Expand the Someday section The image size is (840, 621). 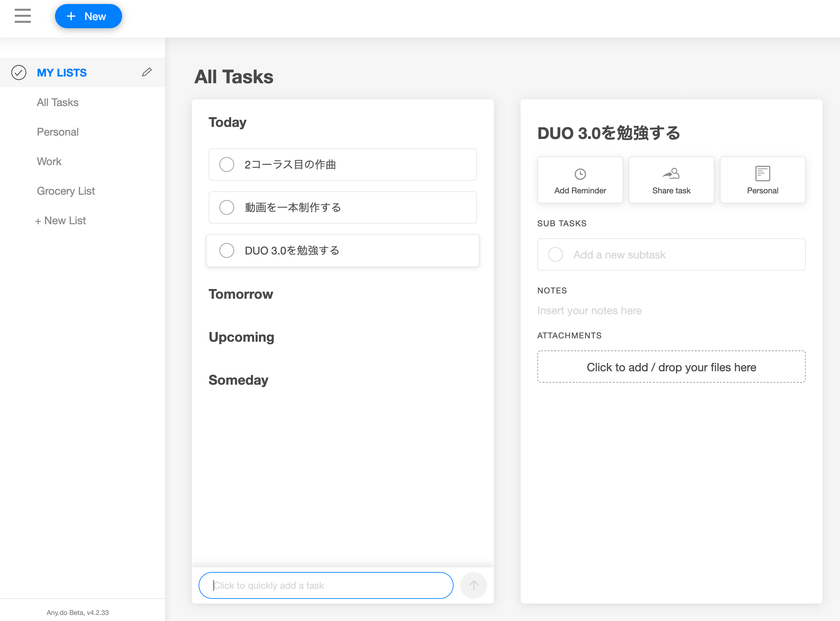[x=239, y=380]
